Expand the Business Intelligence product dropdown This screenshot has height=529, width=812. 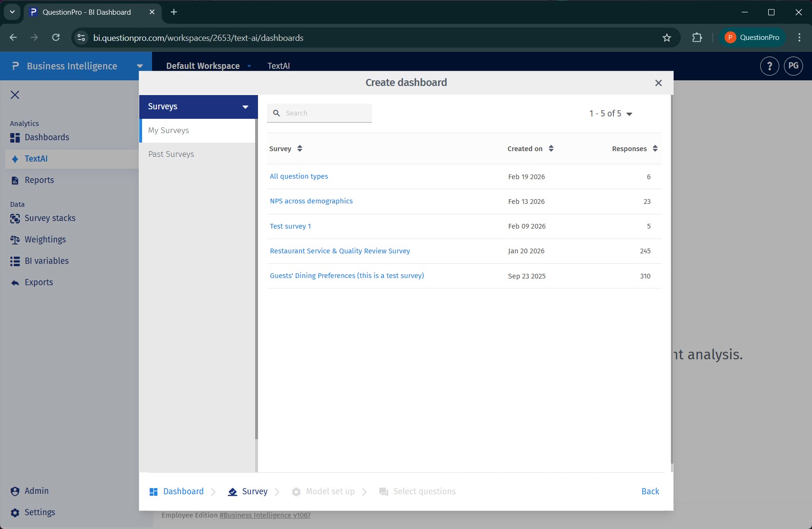pyautogui.click(x=140, y=66)
